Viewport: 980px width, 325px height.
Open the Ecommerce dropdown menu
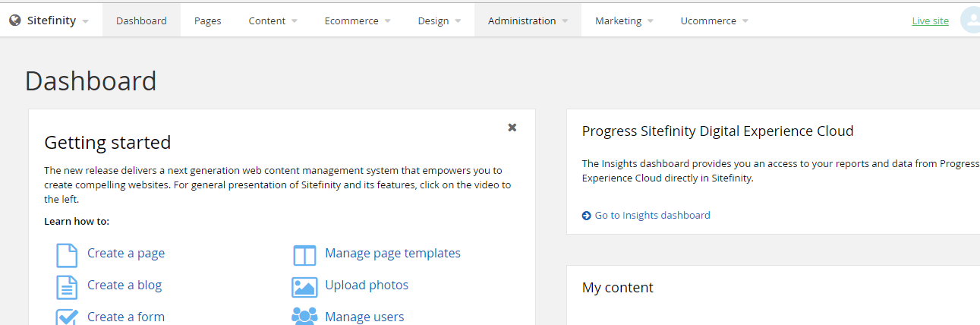tap(358, 21)
